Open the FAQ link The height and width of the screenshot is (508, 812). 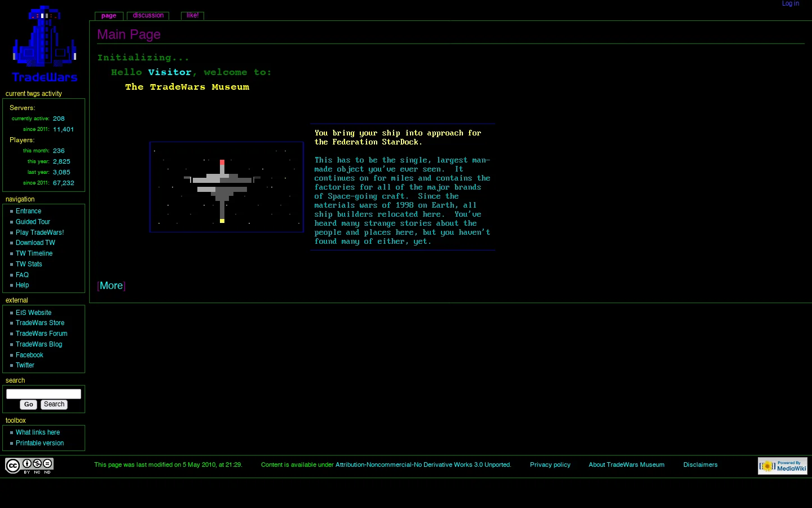tap(22, 275)
